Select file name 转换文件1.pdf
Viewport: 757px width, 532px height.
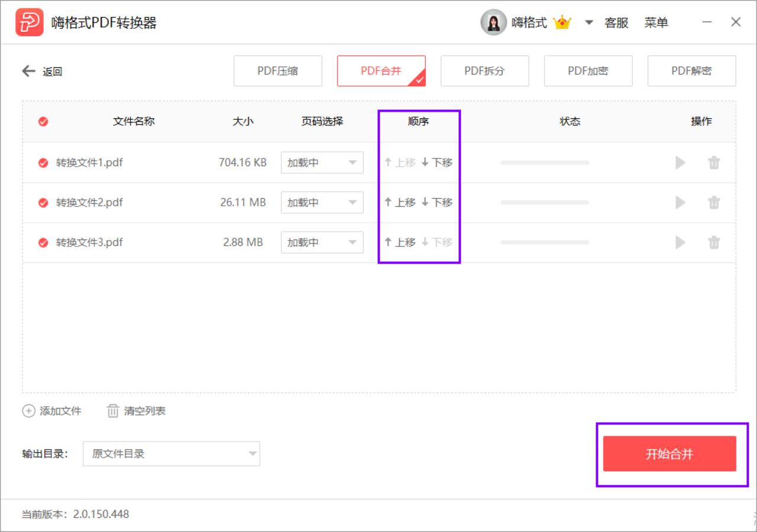point(89,163)
